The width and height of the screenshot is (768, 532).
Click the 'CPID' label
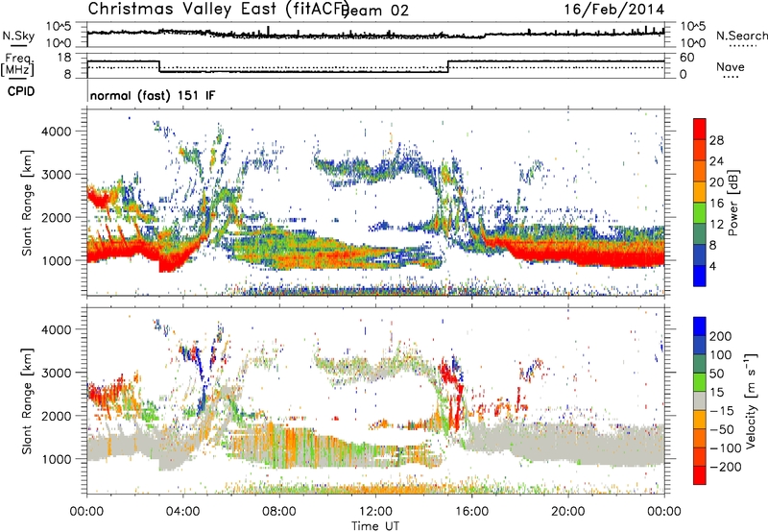coord(21,91)
